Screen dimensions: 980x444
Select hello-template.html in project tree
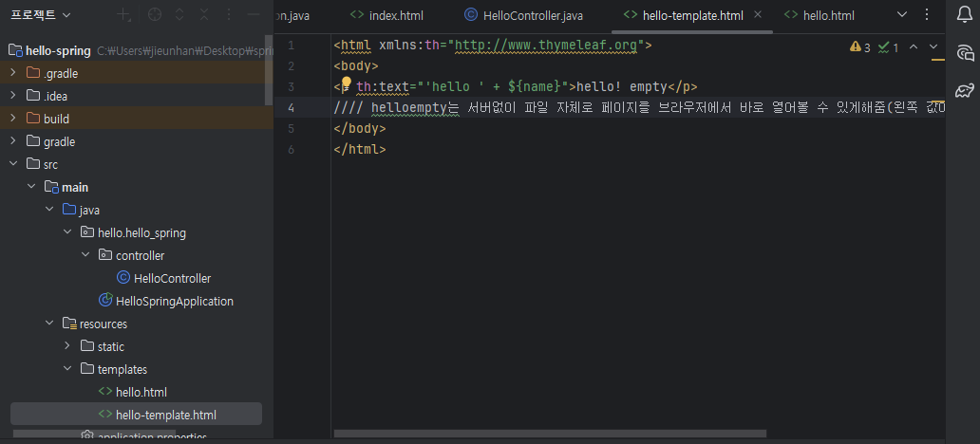point(136,414)
